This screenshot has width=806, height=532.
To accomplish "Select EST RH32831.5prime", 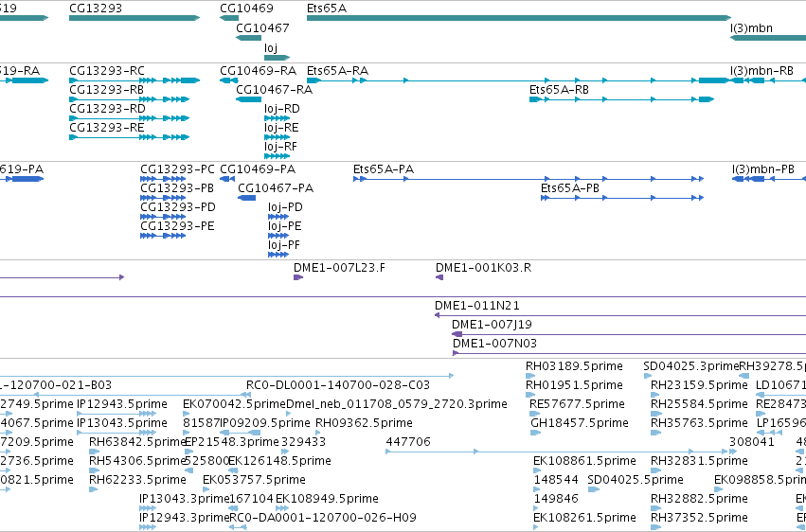I will pyautogui.click(x=699, y=461).
